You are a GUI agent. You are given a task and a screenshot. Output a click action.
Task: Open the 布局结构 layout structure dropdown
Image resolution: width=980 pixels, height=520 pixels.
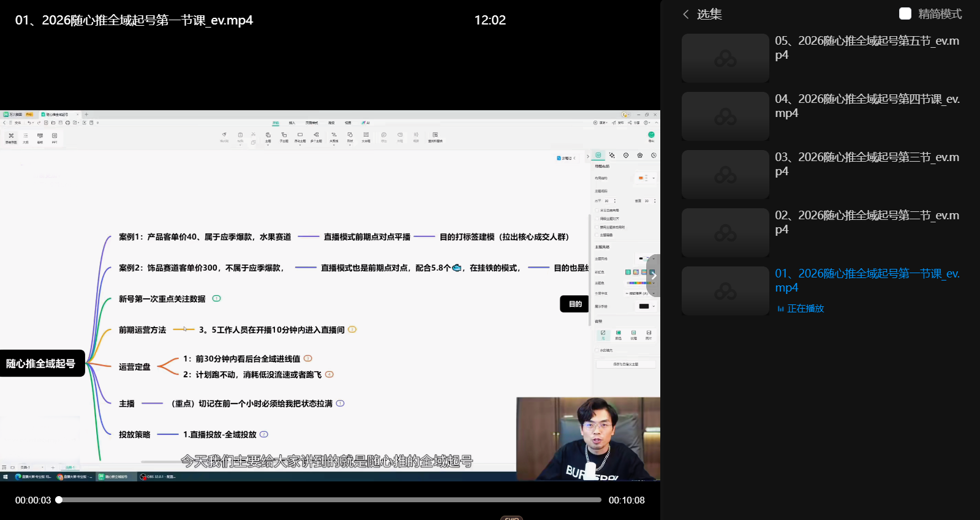646,178
